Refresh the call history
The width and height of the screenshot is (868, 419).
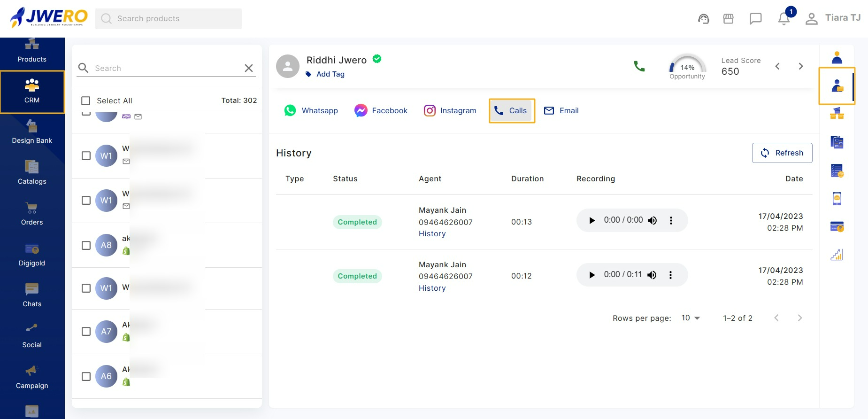click(x=782, y=153)
